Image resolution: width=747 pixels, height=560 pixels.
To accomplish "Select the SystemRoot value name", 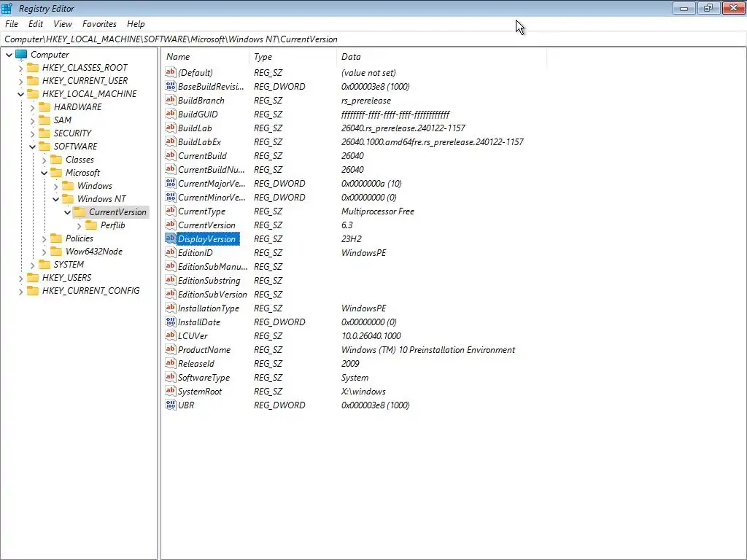I will point(200,392).
